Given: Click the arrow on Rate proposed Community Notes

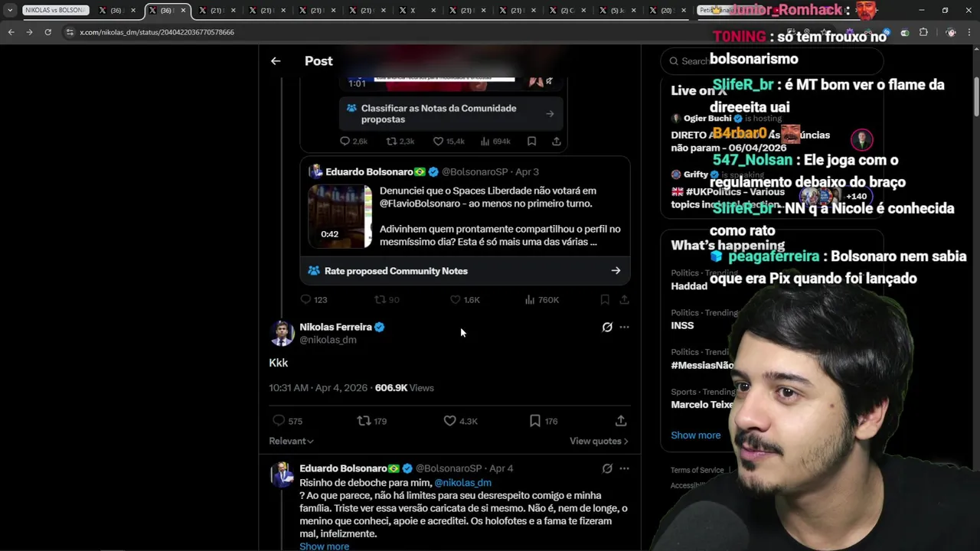Looking at the screenshot, I should tap(616, 271).
